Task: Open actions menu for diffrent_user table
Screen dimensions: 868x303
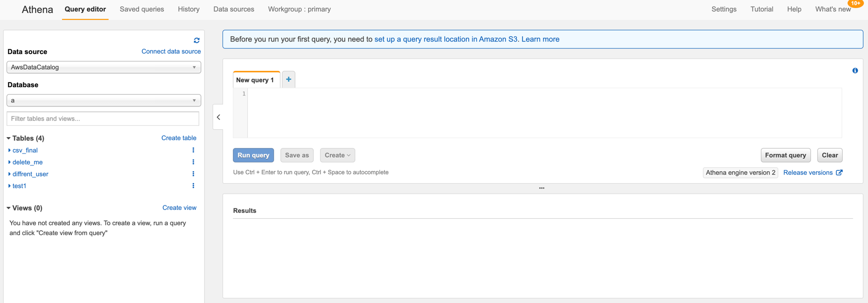Action: (x=193, y=174)
